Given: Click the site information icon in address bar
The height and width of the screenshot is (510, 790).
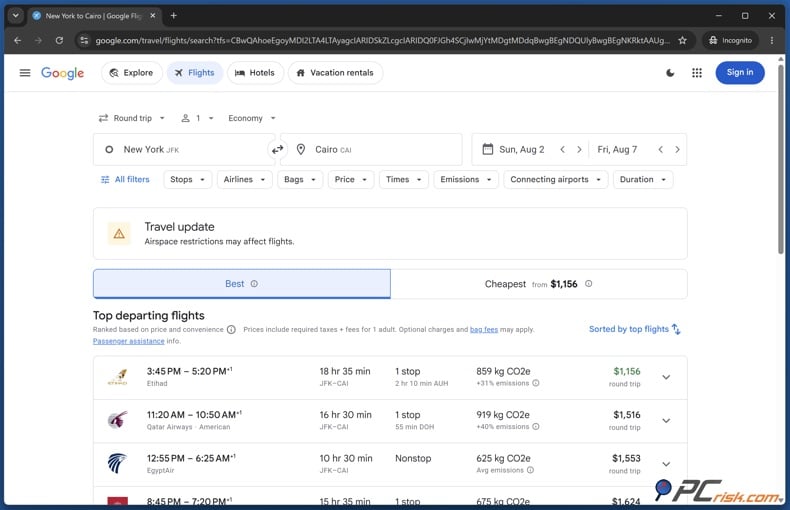Looking at the screenshot, I should click(84, 40).
